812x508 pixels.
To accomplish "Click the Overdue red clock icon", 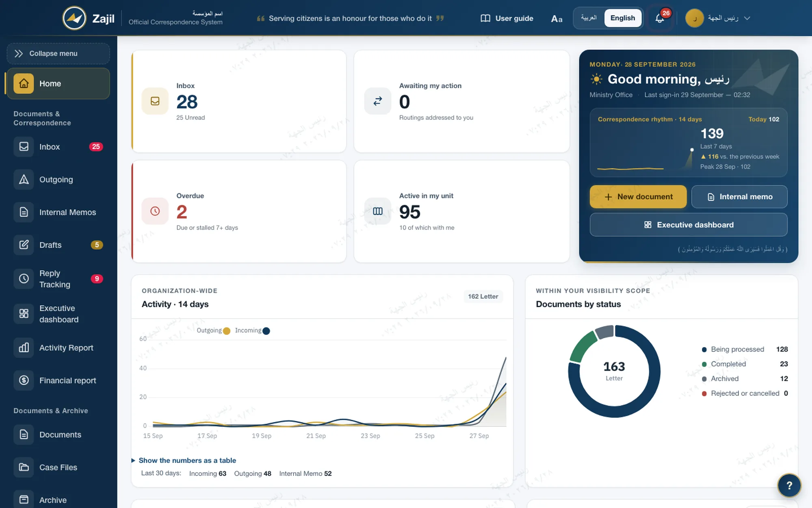I will tap(155, 211).
